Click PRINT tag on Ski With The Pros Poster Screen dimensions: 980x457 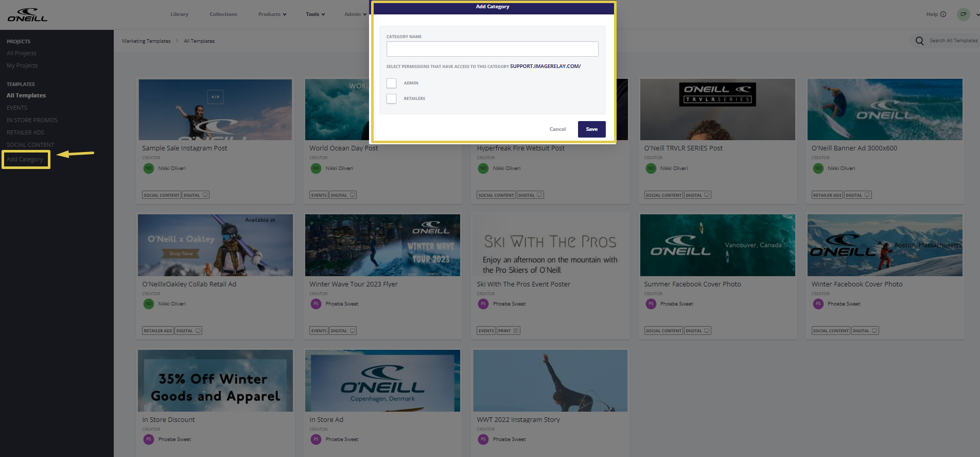(509, 331)
